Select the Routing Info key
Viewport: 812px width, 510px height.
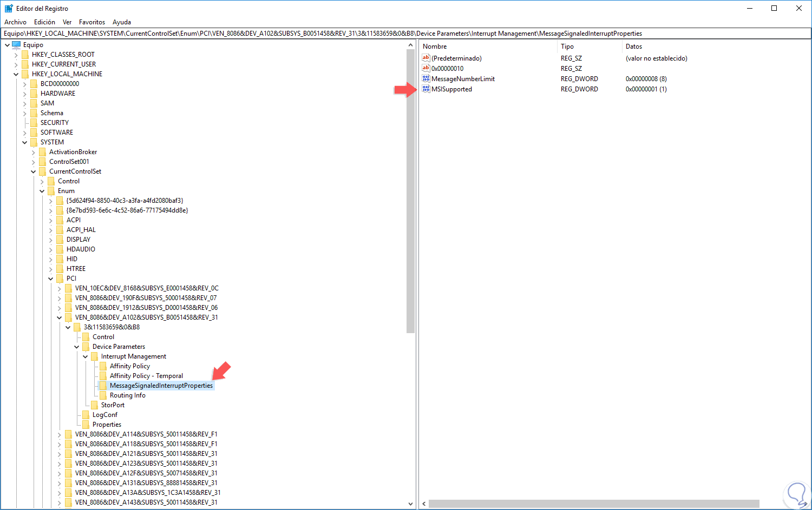tap(128, 395)
